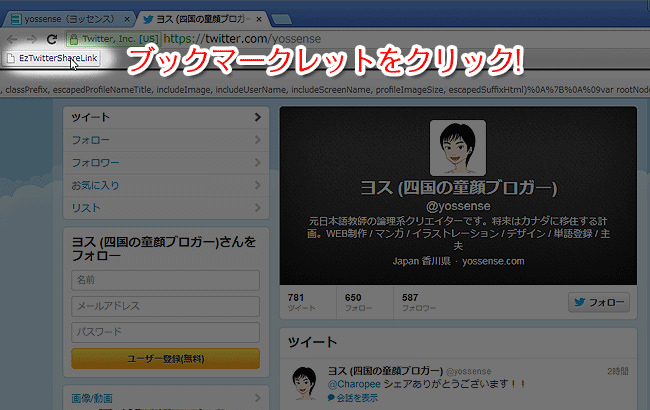Click the 650 フォロー count
Screen dimensions: 650x410
tap(358, 302)
